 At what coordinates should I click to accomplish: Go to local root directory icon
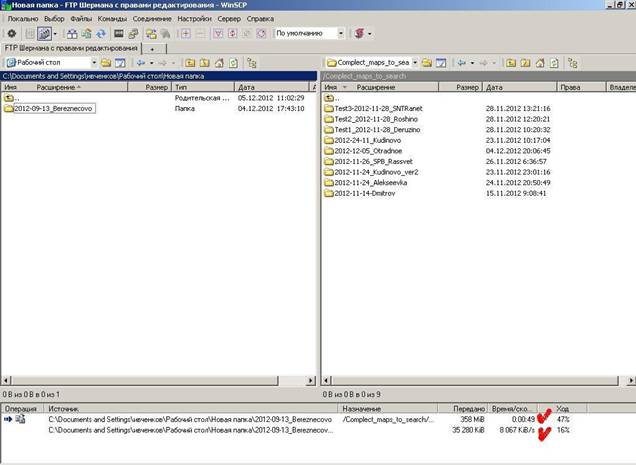point(204,63)
